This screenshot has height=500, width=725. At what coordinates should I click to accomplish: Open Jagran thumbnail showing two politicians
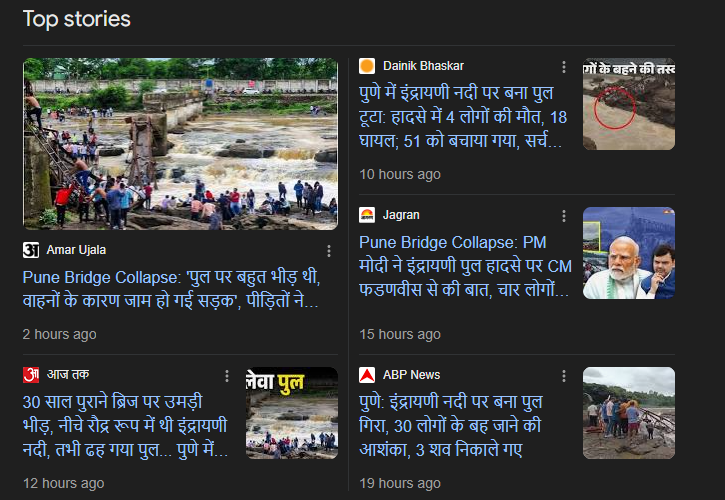tap(629, 253)
